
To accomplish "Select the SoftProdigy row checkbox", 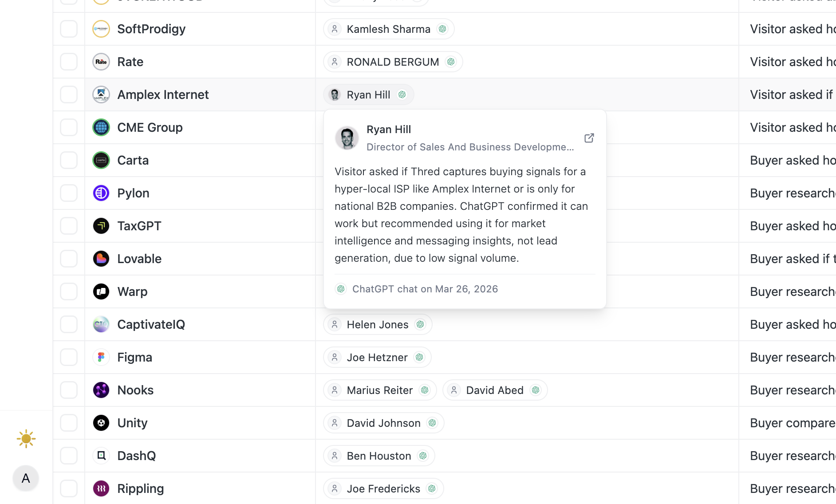I will tap(69, 29).
